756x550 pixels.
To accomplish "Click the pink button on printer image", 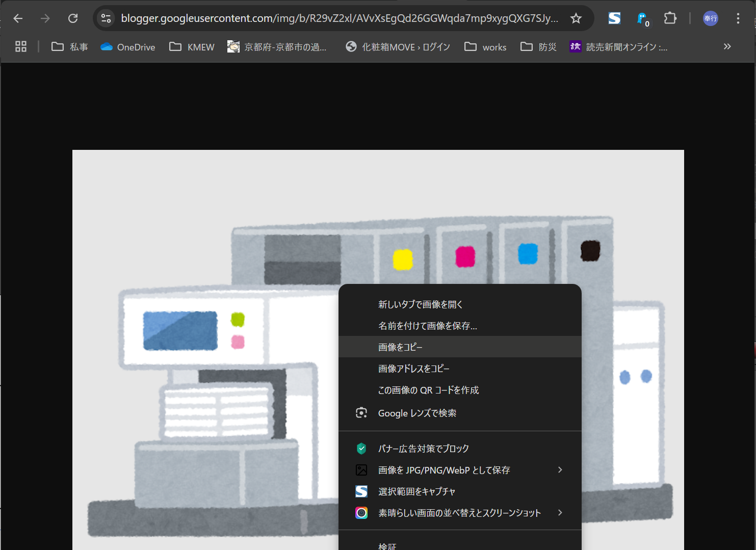I will [238, 342].
